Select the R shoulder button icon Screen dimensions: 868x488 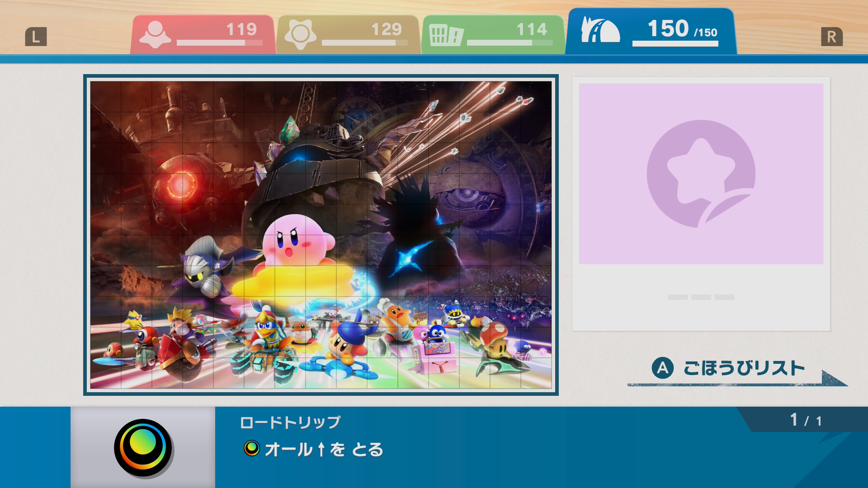pyautogui.click(x=832, y=37)
